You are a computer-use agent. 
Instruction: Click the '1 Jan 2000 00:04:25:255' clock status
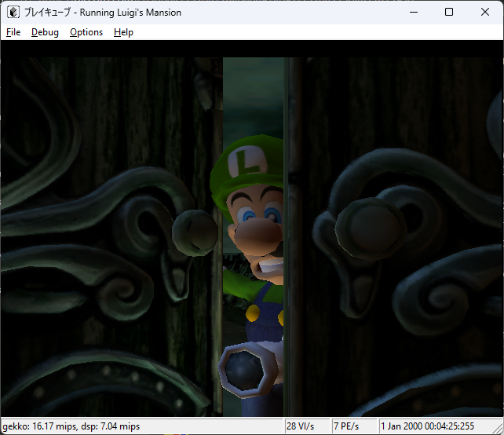tap(427, 426)
